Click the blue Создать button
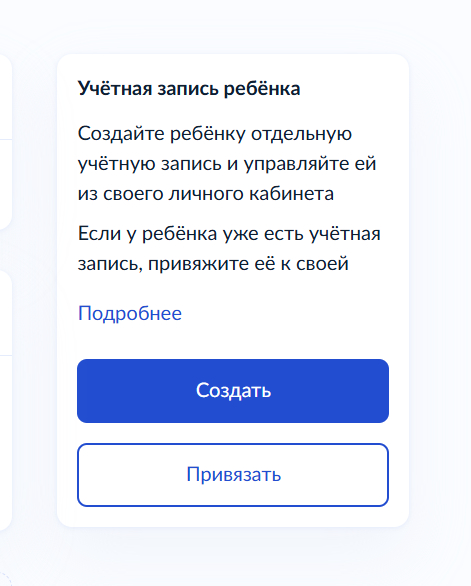Image resolution: width=471 pixels, height=586 pixels. pyautogui.click(x=233, y=391)
